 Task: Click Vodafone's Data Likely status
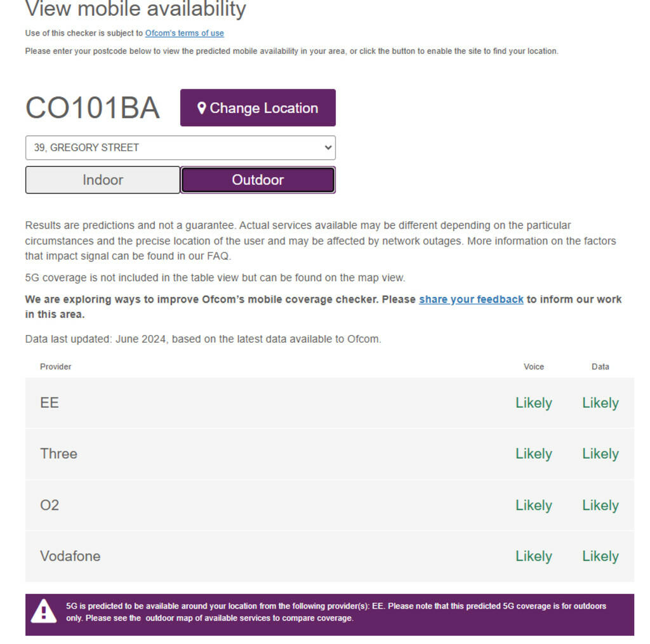[600, 556]
